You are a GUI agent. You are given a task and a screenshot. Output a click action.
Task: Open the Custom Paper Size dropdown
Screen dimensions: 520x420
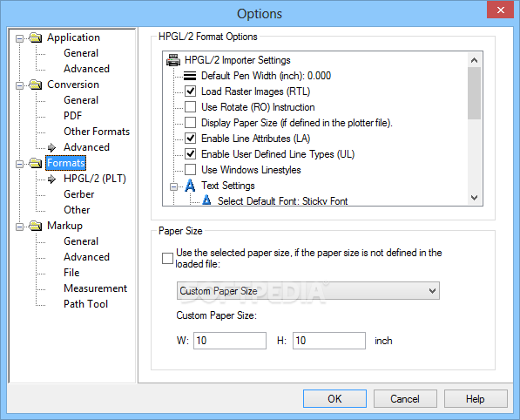click(x=308, y=291)
